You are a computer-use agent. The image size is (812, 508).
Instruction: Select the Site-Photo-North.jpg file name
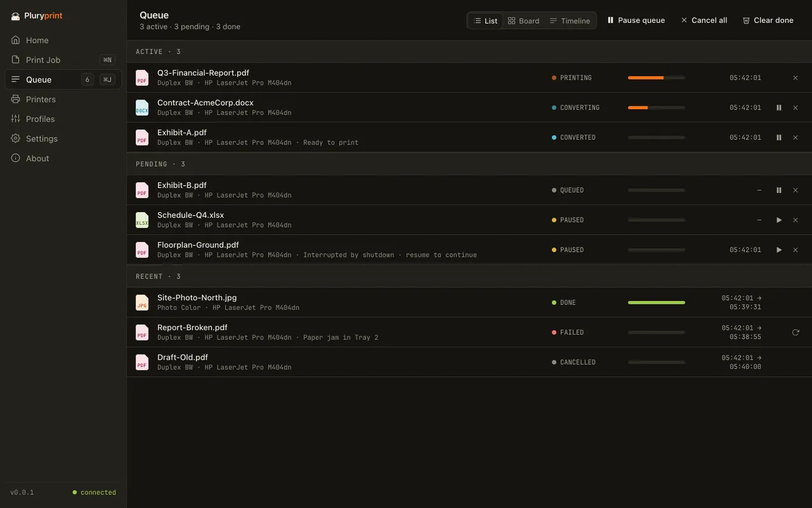(x=197, y=297)
